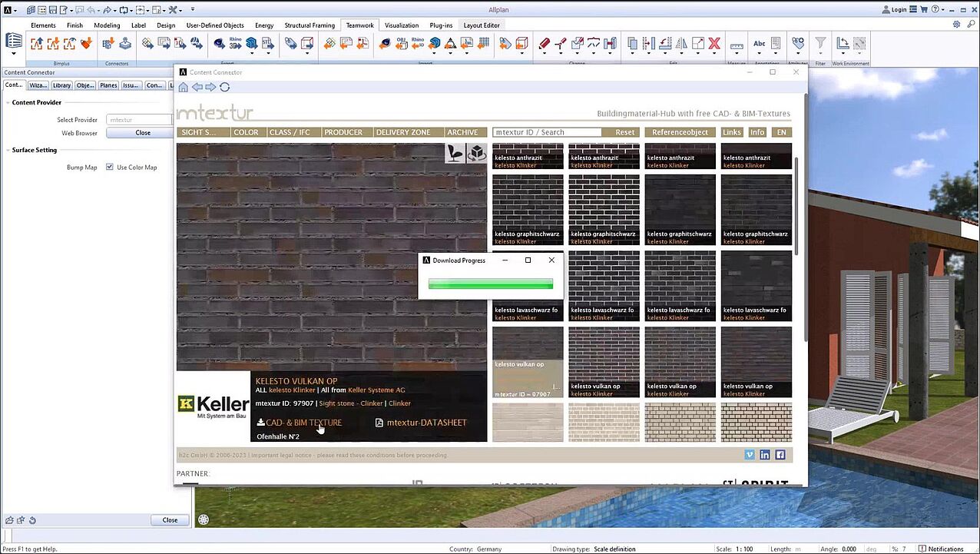Expand the Filter funnel dropdown in ribbon

(820, 55)
